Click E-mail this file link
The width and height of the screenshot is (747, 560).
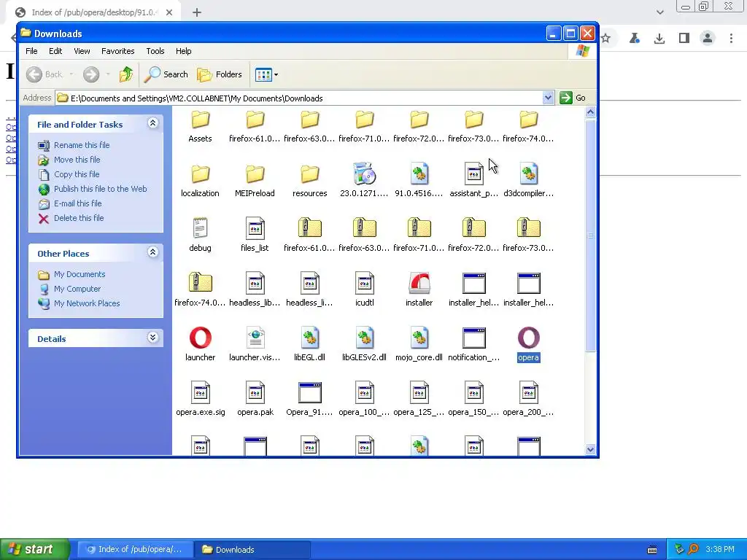(77, 203)
